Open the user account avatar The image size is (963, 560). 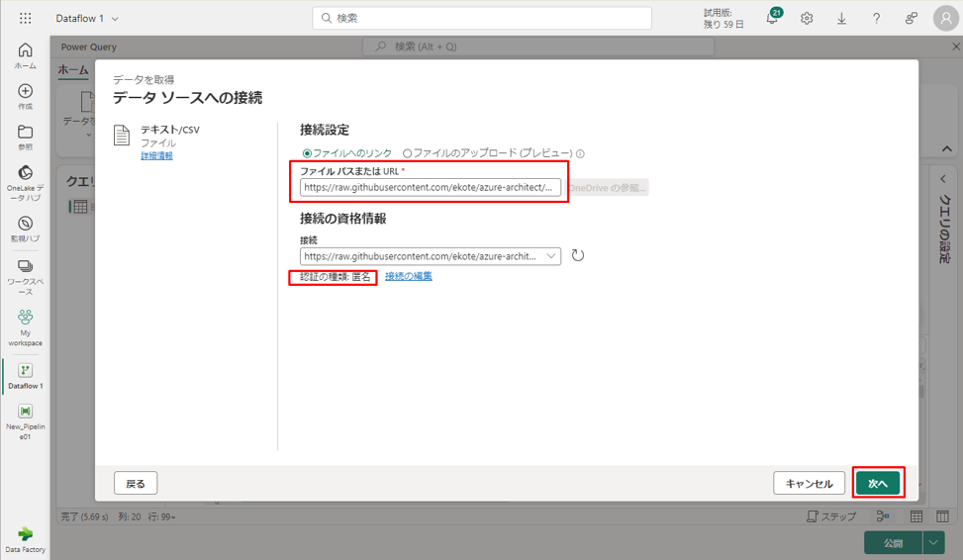click(x=946, y=19)
